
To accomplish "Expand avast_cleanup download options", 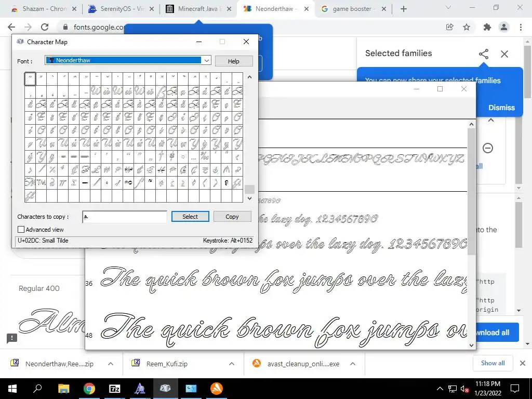I will coord(353,364).
